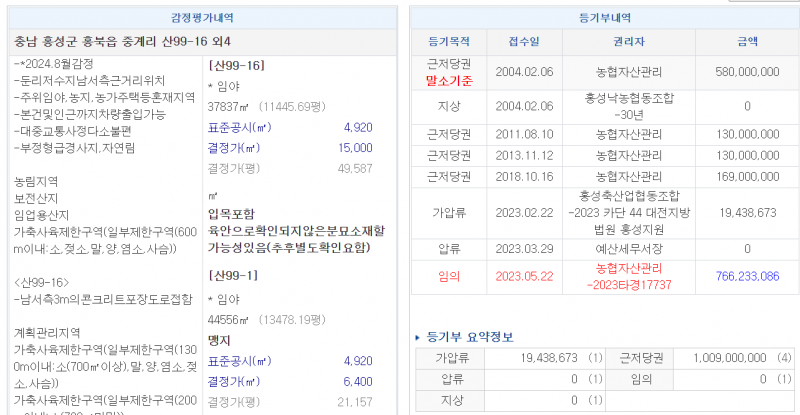This screenshot has width=800, height=415.
Task: Click the [산99-16] parcel heading
Action: point(235,64)
